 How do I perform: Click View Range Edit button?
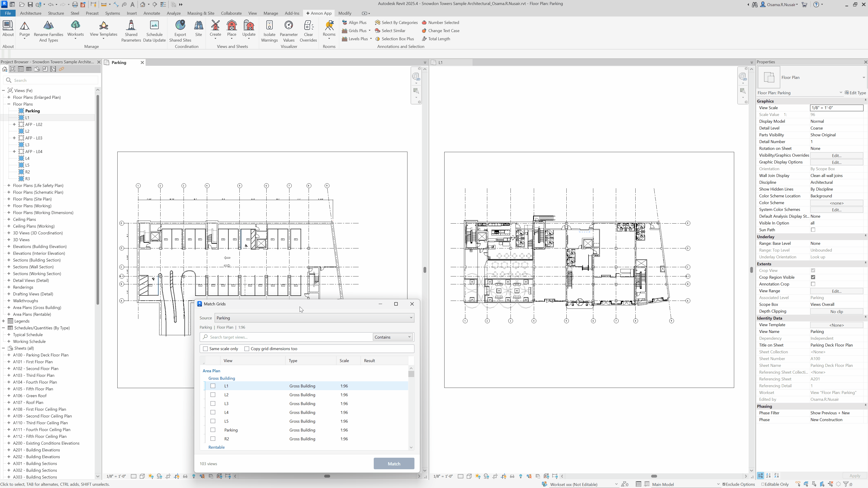837,291
